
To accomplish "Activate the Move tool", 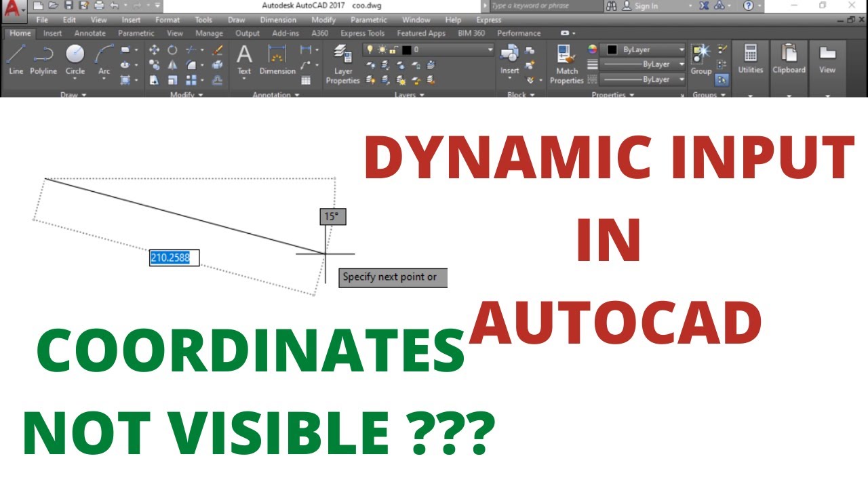I will tap(155, 50).
